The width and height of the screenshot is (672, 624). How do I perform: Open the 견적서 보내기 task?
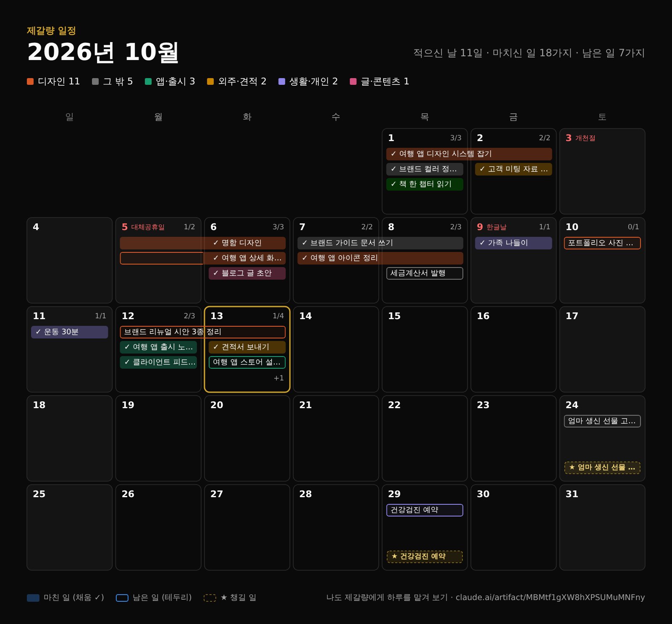coord(247,347)
